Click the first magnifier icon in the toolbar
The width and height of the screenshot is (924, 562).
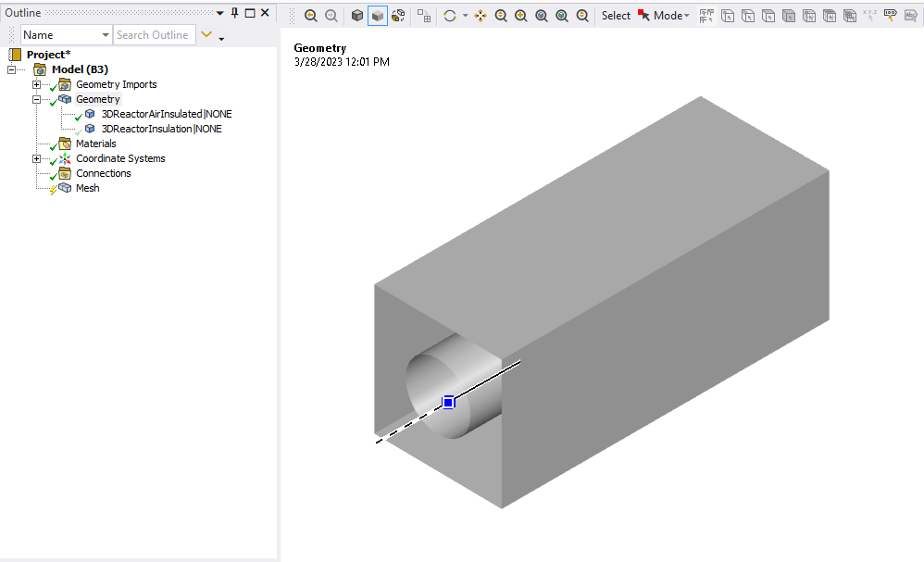[x=310, y=16]
